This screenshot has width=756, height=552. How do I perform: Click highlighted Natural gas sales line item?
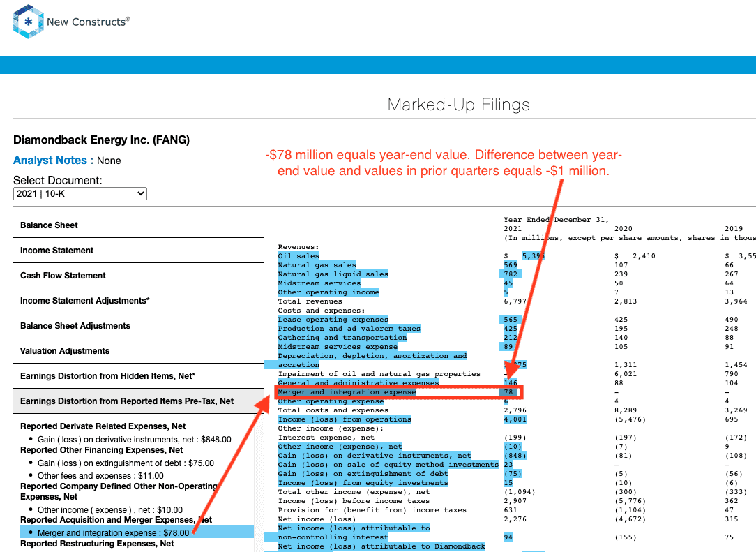[x=317, y=265]
